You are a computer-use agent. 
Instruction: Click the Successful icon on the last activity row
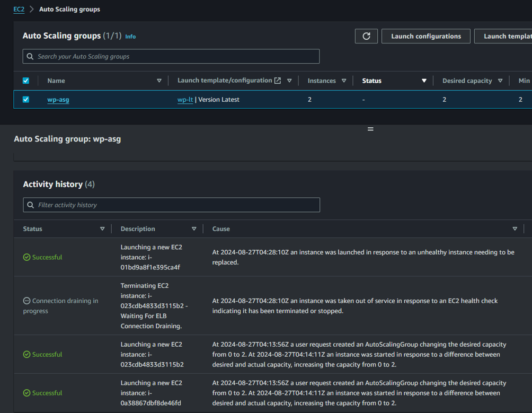click(x=25, y=393)
